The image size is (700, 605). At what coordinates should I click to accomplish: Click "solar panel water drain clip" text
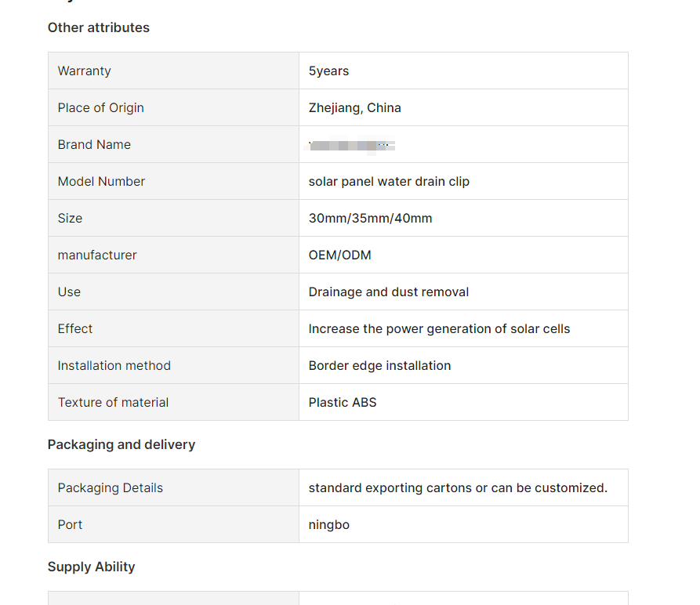point(389,181)
